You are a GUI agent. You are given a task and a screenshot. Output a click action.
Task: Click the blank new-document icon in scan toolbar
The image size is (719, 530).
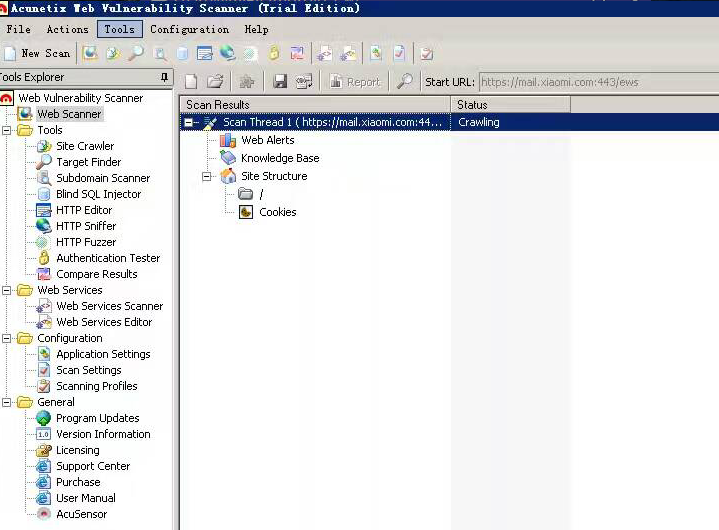[x=191, y=82]
